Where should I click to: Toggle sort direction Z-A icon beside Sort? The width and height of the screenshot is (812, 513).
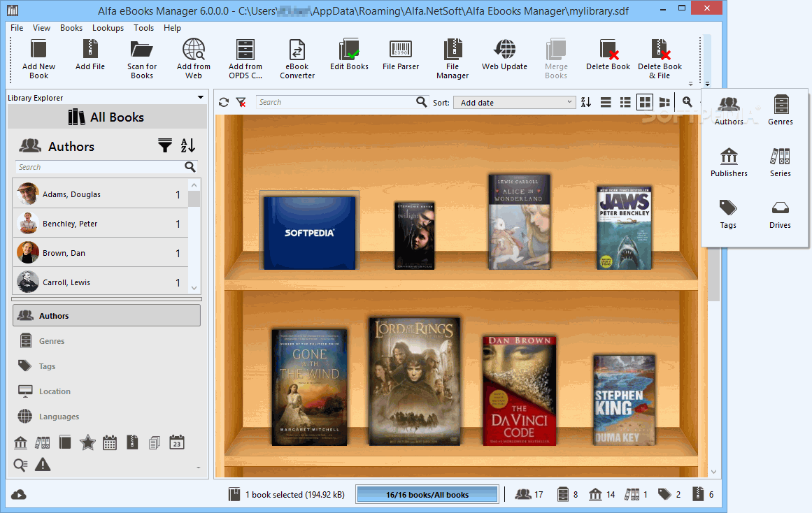585,103
